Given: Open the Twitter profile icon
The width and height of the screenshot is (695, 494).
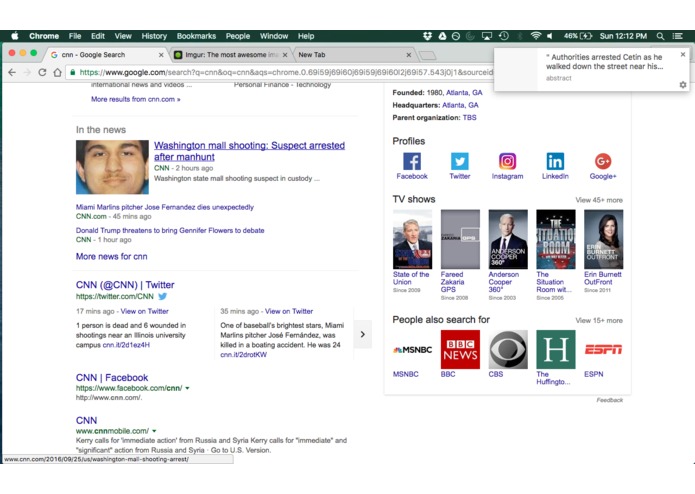Looking at the screenshot, I should [x=460, y=161].
